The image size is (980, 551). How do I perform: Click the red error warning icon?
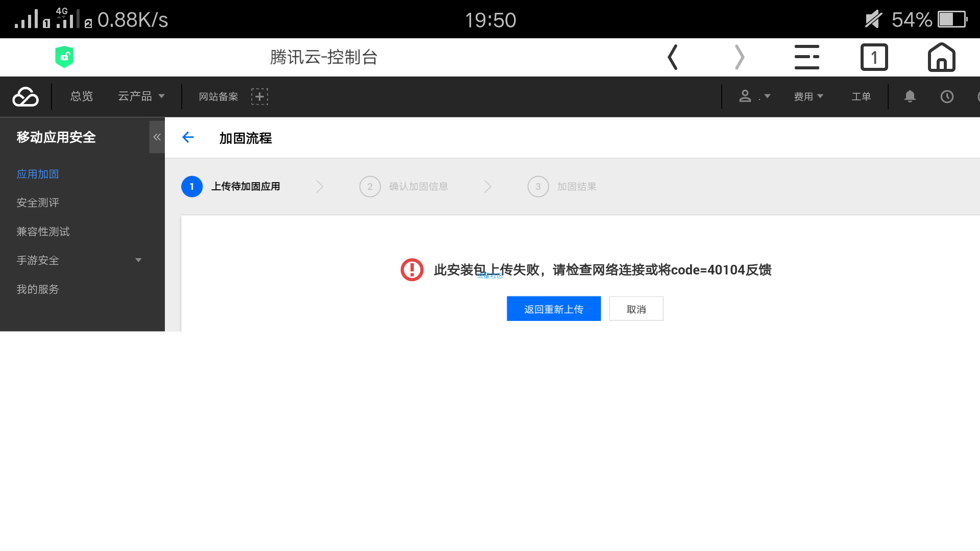[412, 270]
